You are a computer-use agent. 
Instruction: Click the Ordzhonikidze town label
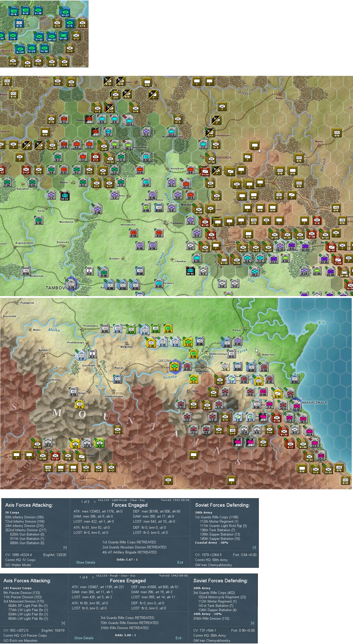[x=114, y=396]
